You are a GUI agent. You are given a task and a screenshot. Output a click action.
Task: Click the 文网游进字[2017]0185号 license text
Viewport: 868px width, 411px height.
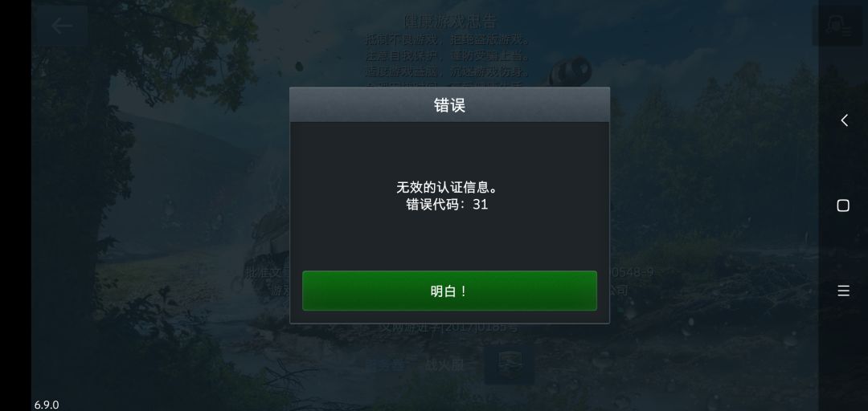click(x=449, y=327)
